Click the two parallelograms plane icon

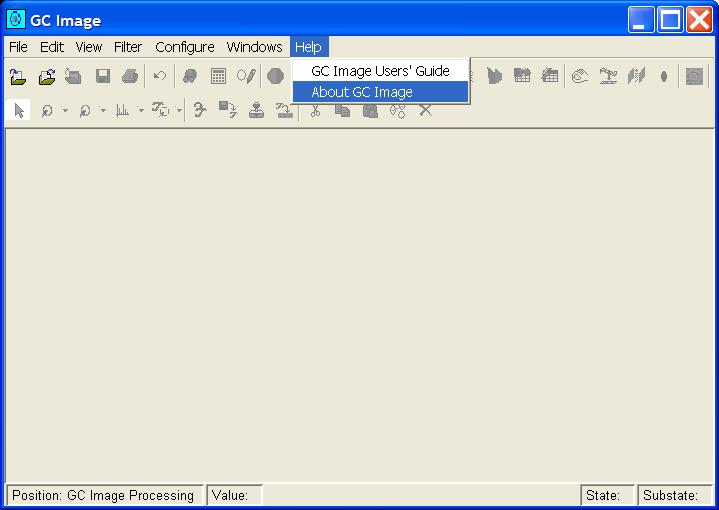(x=636, y=76)
